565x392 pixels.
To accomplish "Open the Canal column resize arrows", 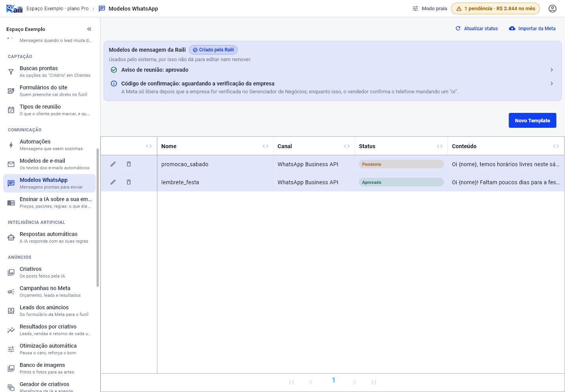I will click(347, 146).
